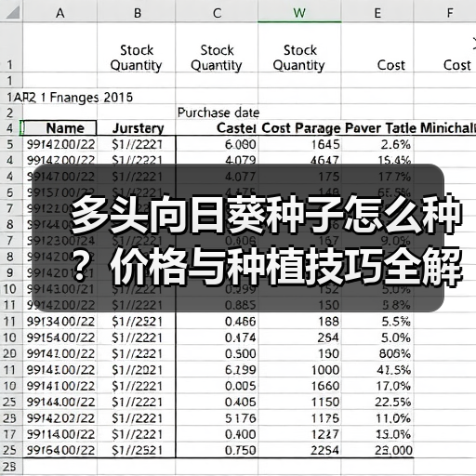Click the cell with value 264
Image resolution: width=476 pixels, height=476 pixels.
point(299,337)
